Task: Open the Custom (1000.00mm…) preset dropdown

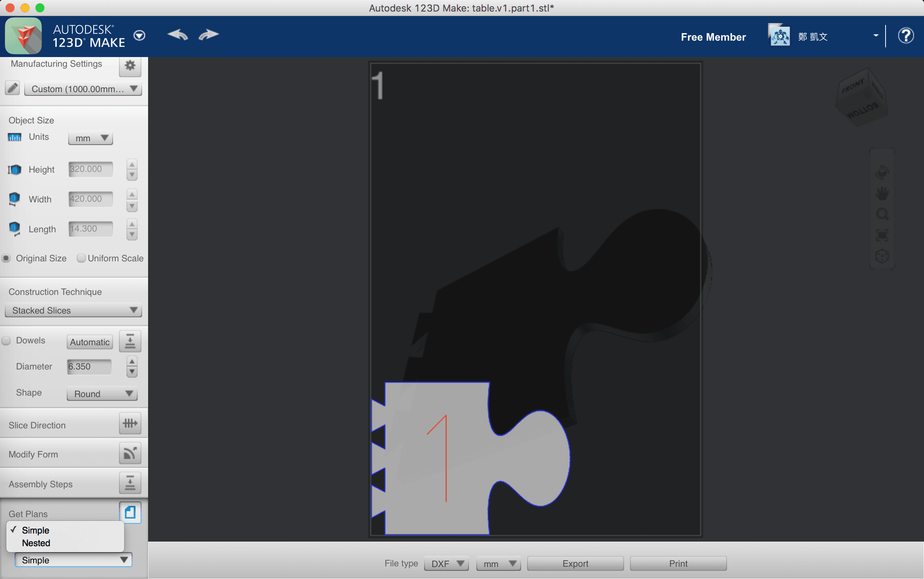Action: tap(83, 89)
